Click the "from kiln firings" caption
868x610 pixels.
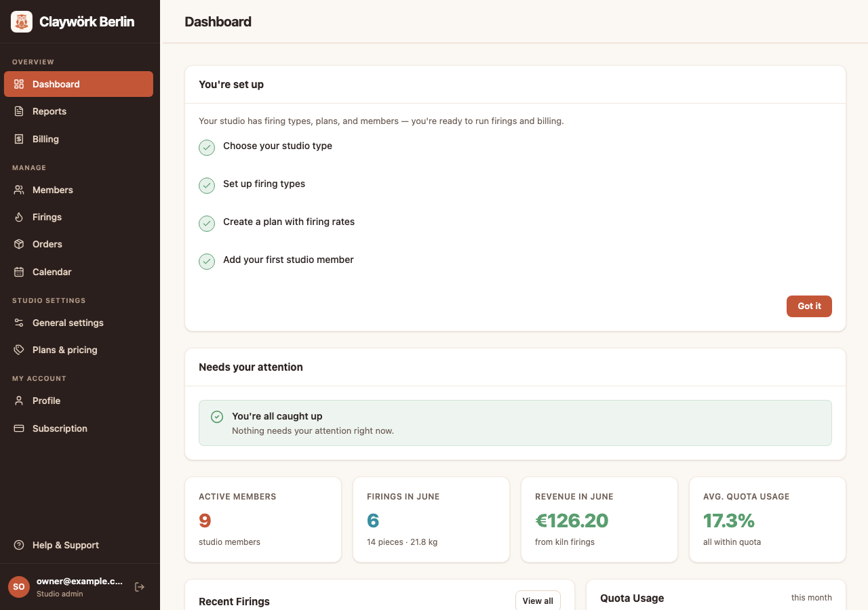click(x=565, y=542)
